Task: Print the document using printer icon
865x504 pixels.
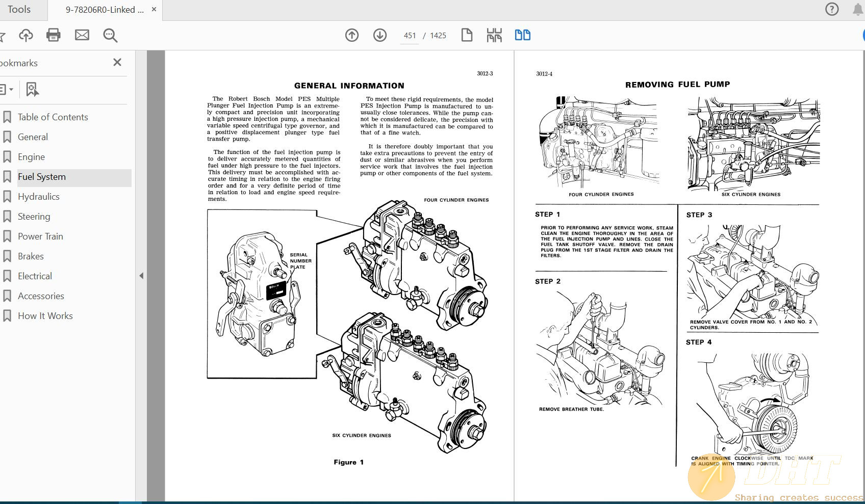Action: coord(54,35)
